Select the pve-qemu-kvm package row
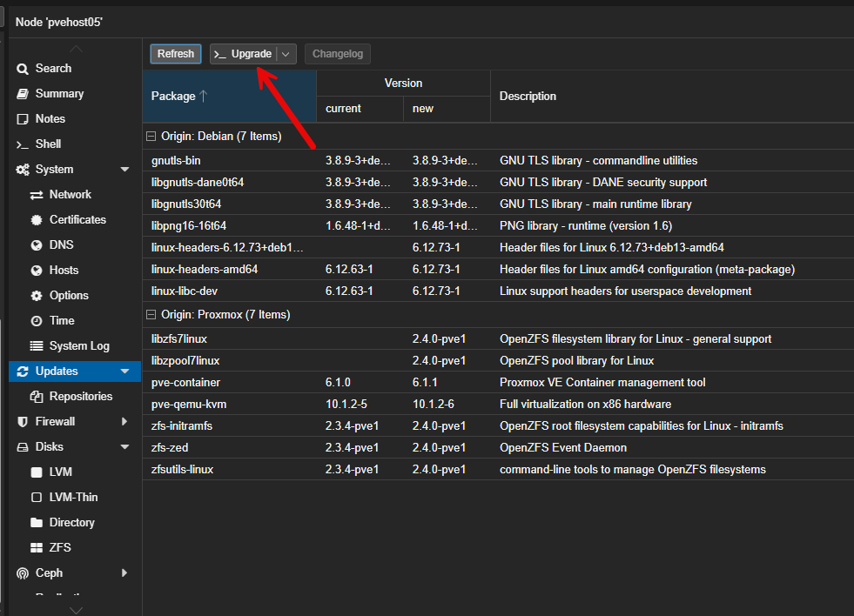 click(348, 404)
